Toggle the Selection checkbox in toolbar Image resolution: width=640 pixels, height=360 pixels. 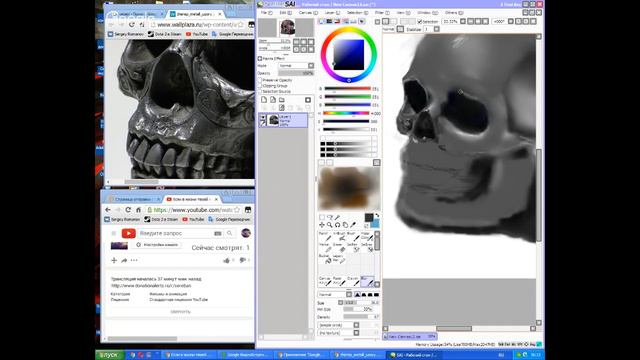(420, 21)
